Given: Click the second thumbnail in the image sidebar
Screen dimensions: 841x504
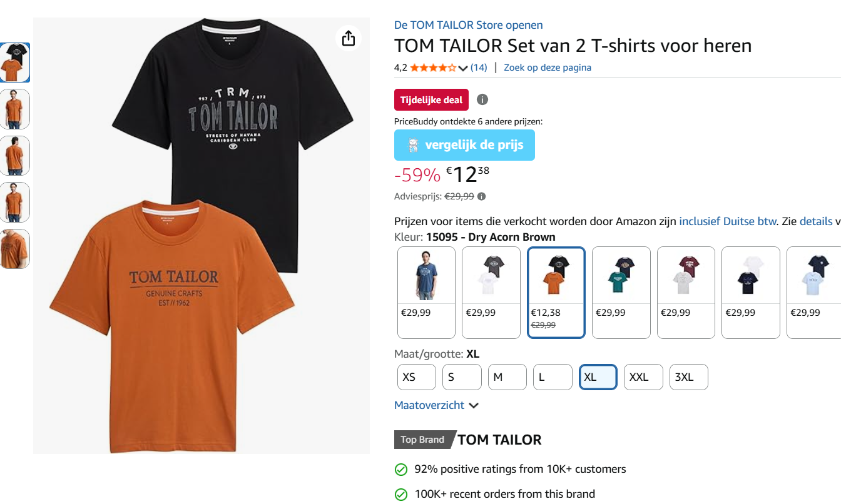Looking at the screenshot, I should click(x=14, y=109).
